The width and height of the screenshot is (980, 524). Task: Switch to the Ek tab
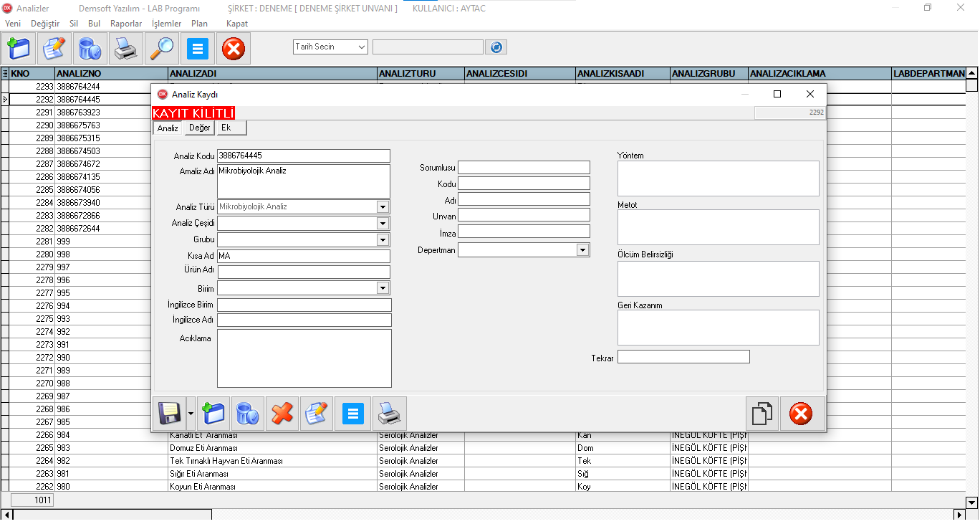pos(231,128)
